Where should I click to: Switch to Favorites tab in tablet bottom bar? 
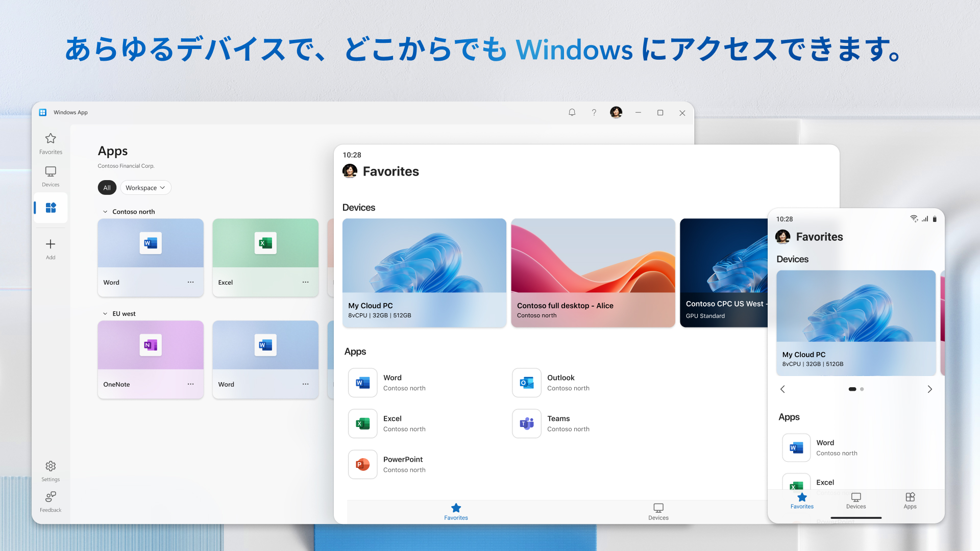(x=456, y=512)
